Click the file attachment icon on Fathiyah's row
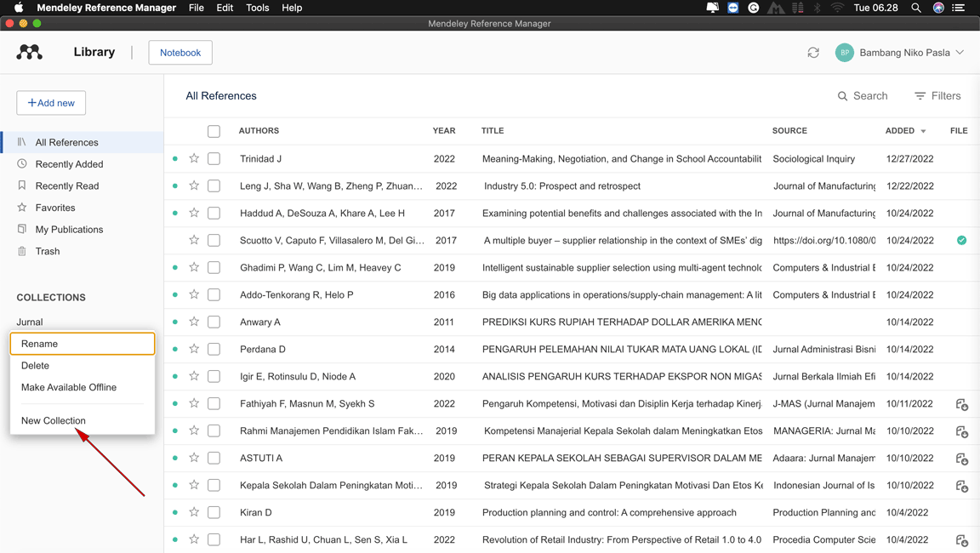The image size is (980, 553). point(961,404)
